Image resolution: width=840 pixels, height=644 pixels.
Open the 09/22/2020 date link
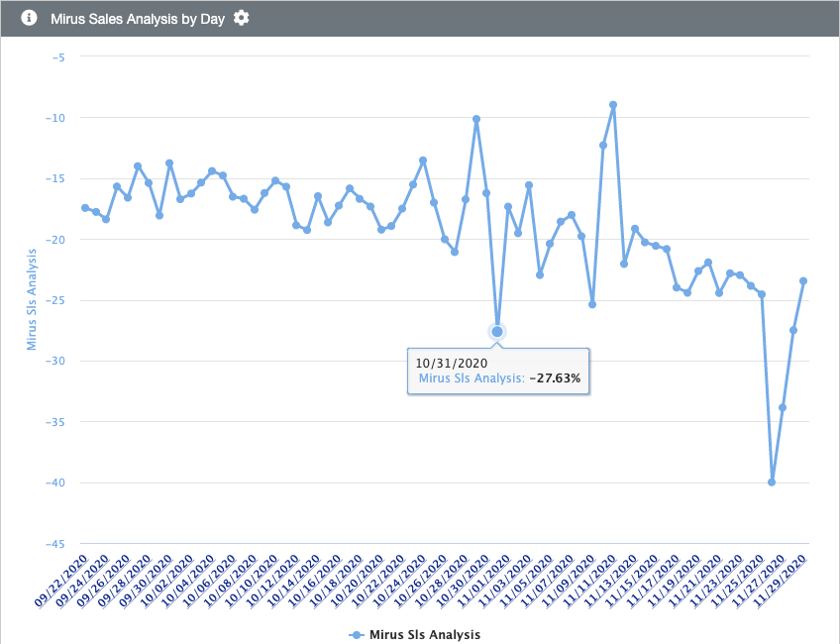point(60,582)
